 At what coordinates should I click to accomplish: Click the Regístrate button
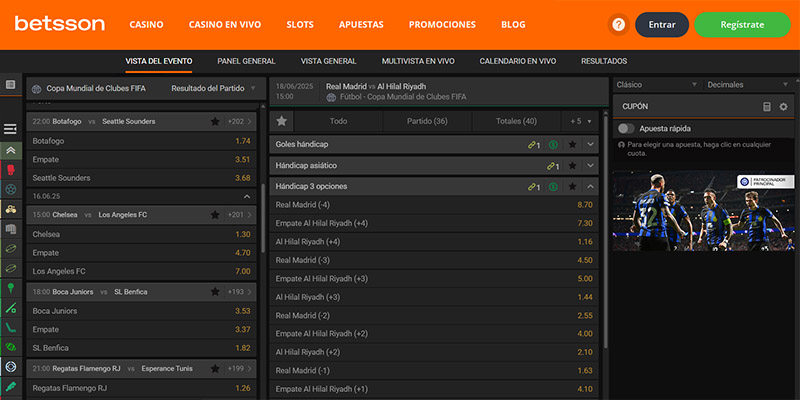742,24
